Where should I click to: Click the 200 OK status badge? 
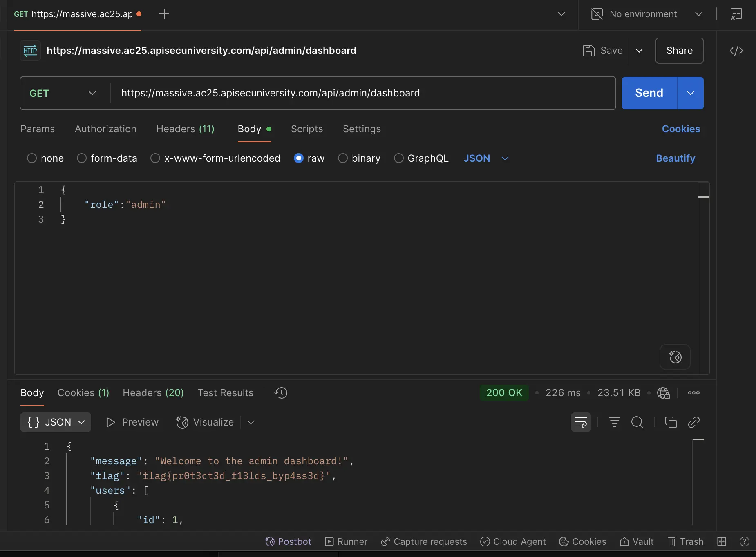504,393
